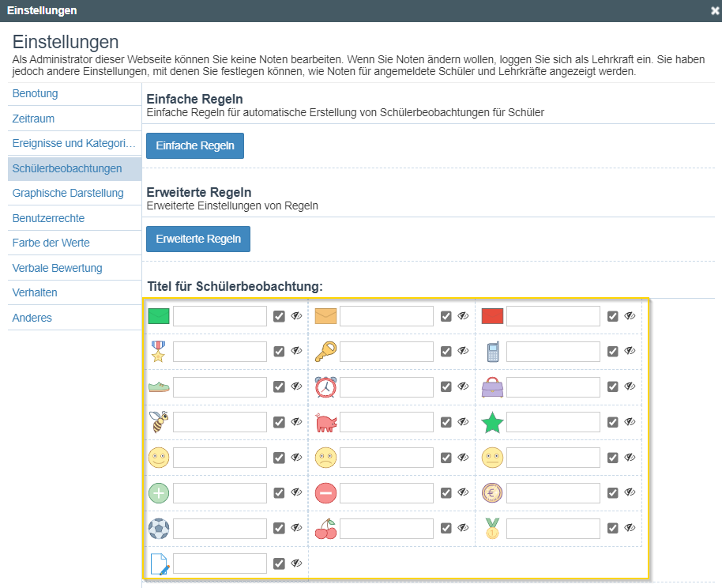722x588 pixels.
Task: Click the mobile phone icon
Action: click(x=493, y=352)
